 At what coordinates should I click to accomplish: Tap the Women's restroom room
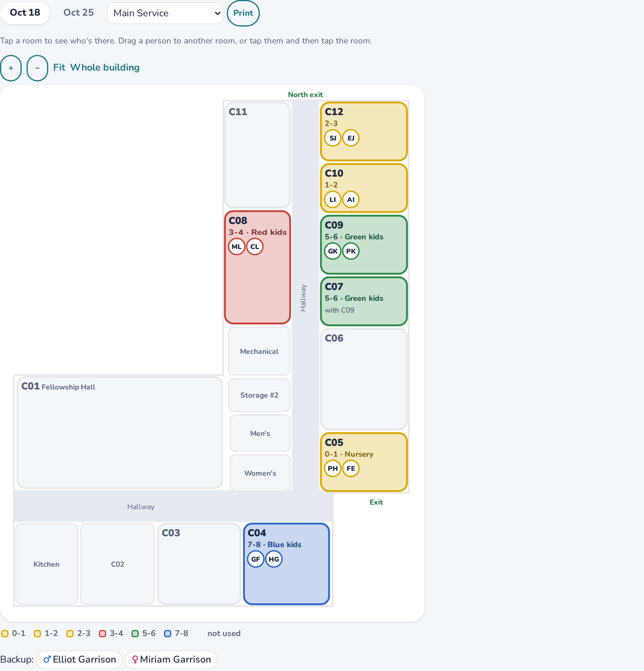260,473
